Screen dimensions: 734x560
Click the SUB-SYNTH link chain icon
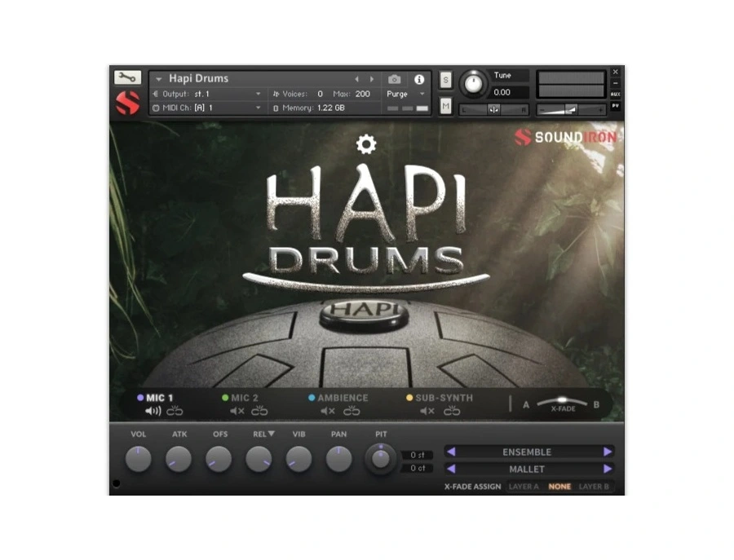(452, 411)
